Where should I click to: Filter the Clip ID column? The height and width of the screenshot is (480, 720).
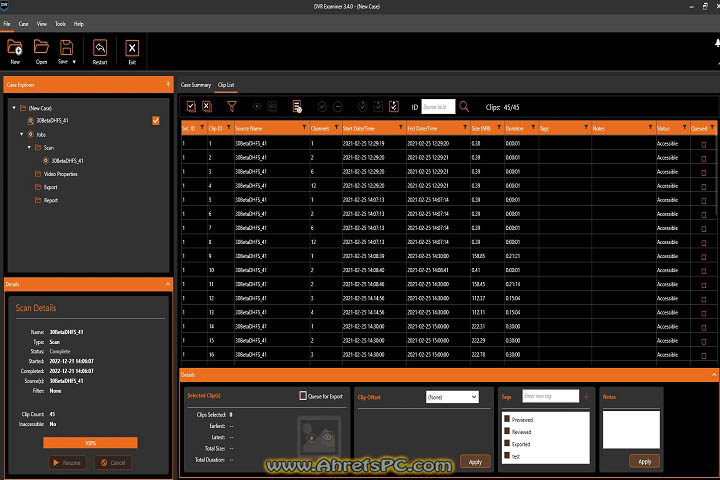point(229,127)
